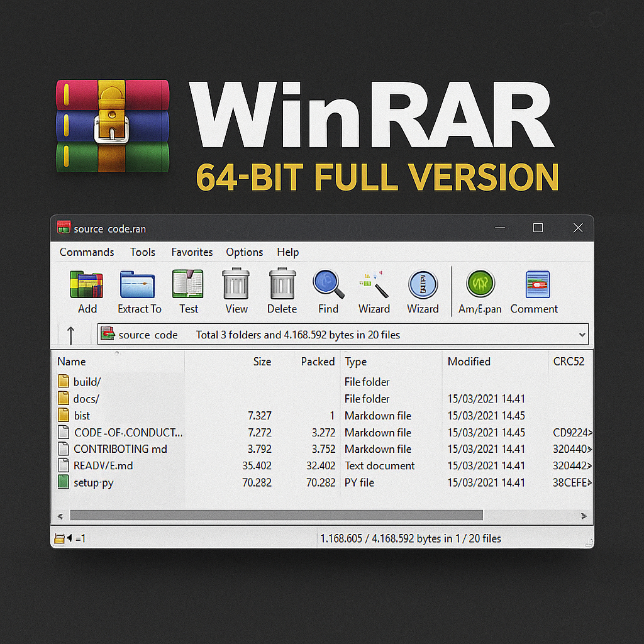Close the source code.ran window
This screenshot has height=644, width=644.
(x=578, y=228)
